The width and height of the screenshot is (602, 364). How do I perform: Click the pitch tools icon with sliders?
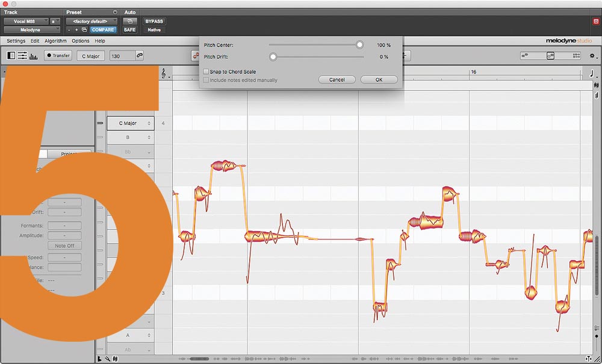[22, 55]
